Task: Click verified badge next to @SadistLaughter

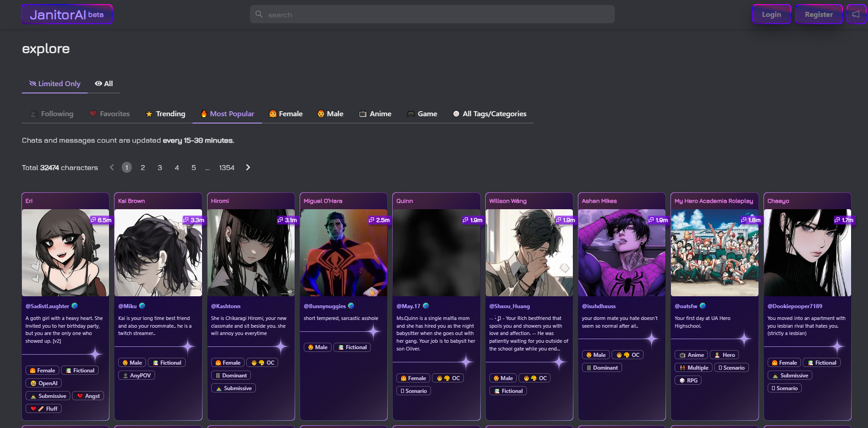Action: [x=75, y=306]
